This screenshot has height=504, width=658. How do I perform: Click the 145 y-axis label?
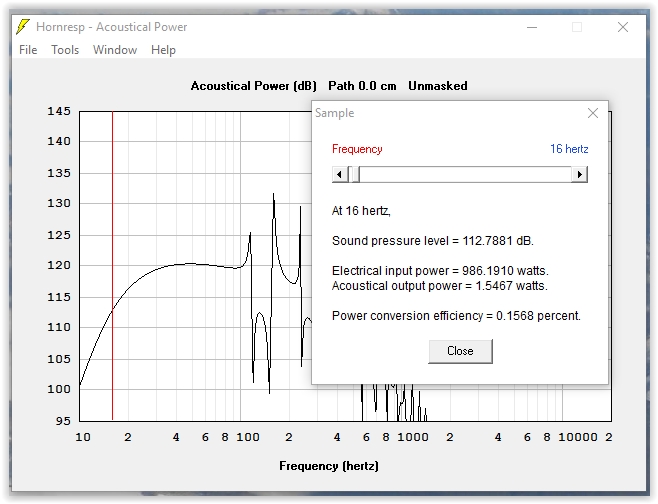[59, 111]
